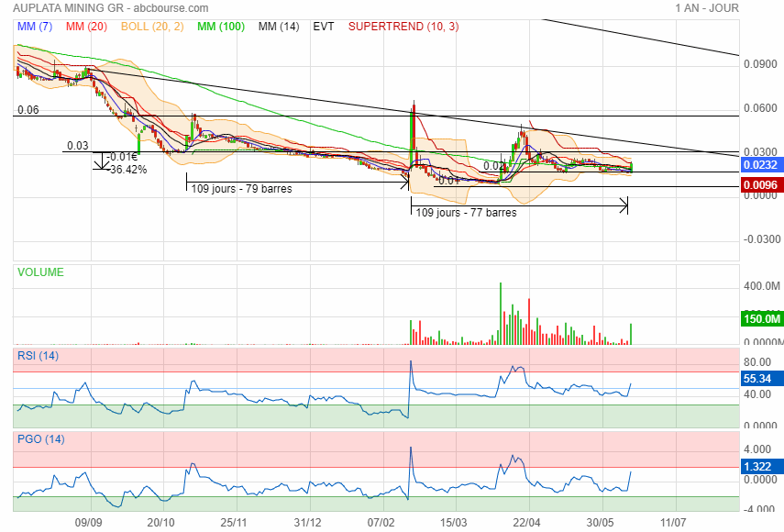784x532 pixels.
Task: Click the green 0.0232 current price tag
Action: (x=758, y=165)
